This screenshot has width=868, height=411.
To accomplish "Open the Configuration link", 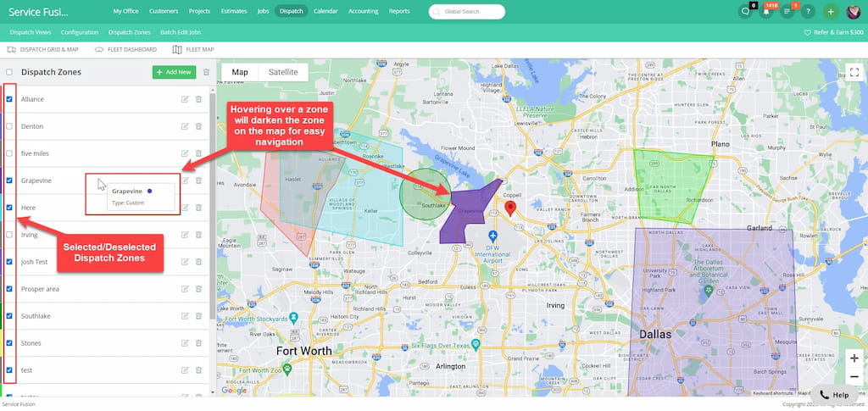I will [x=80, y=33].
